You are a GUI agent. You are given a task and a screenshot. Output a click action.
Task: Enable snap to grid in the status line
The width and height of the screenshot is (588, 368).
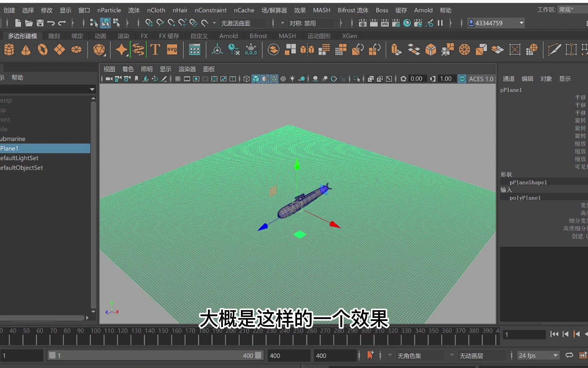[x=149, y=23]
